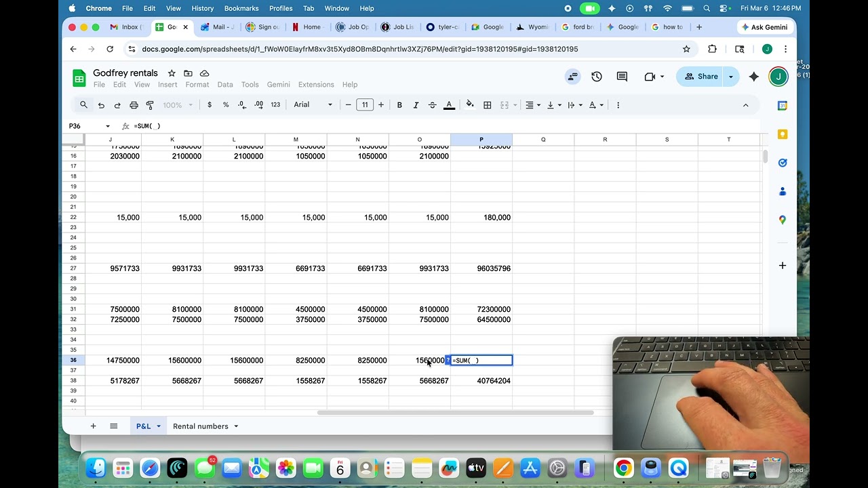The width and height of the screenshot is (868, 488).
Task: Decrease font size with minus button
Action: tap(349, 105)
